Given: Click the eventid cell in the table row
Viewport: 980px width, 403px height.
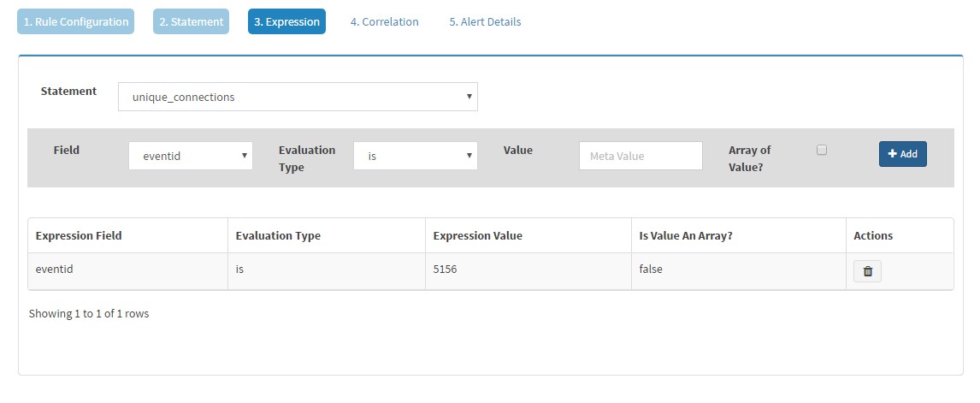Looking at the screenshot, I should (128, 271).
